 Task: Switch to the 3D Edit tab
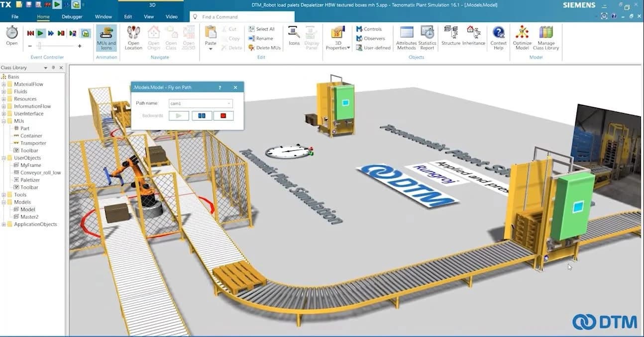(128, 16)
